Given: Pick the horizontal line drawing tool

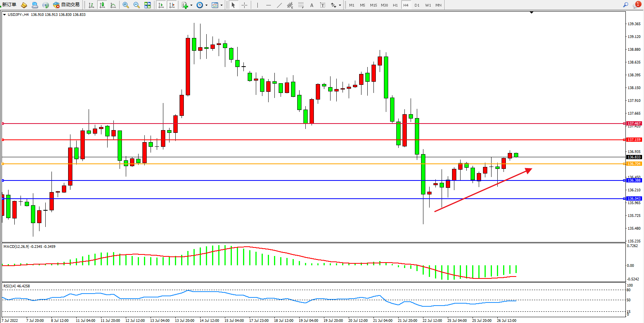Looking at the screenshot, I should point(269,5).
